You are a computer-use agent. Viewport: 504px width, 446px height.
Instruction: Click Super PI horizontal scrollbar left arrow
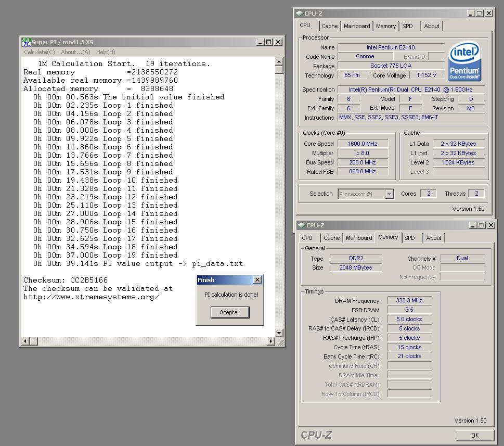pyautogui.click(x=25, y=341)
